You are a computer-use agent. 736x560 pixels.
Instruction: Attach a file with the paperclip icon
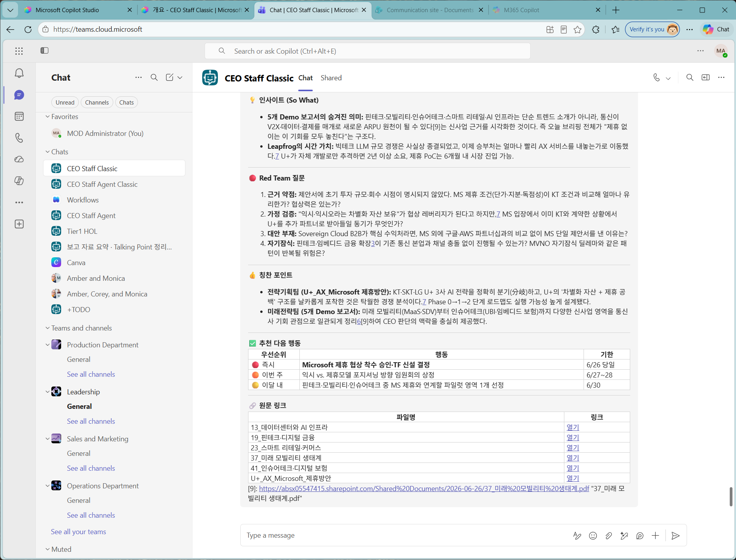[609, 536]
